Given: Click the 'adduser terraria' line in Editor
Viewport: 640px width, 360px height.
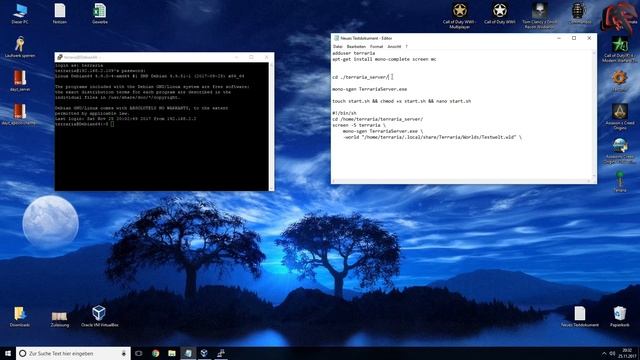Looking at the screenshot, I should pyautogui.click(x=353, y=53).
